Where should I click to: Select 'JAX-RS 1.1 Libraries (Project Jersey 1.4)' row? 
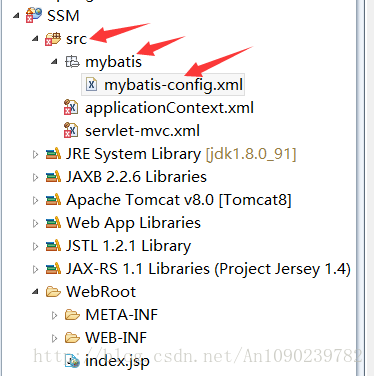[208, 269]
